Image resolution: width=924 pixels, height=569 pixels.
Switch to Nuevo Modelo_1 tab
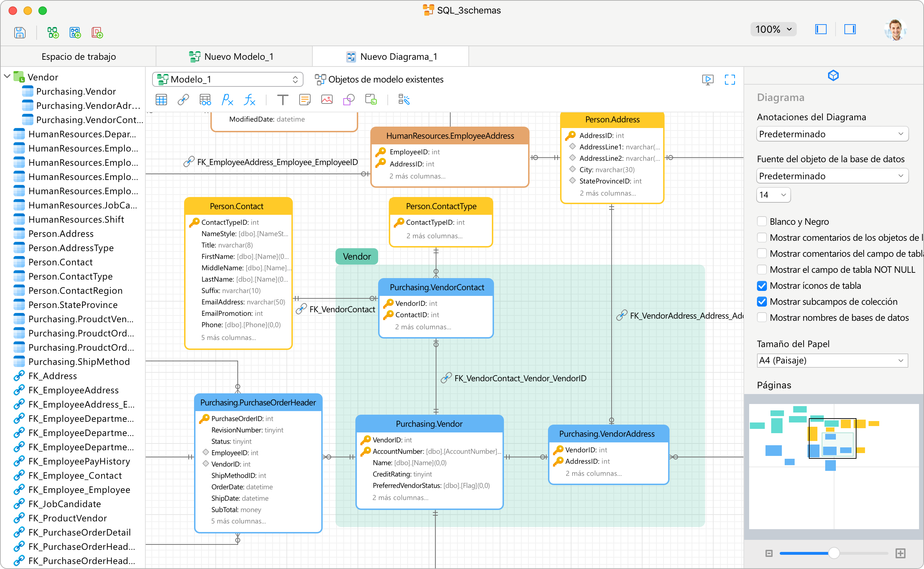pyautogui.click(x=234, y=57)
